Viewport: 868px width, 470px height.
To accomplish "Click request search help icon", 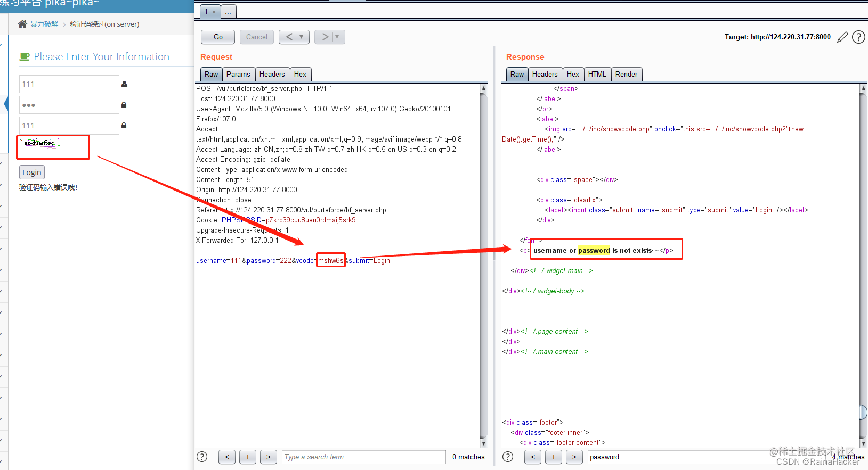I will tap(202, 457).
